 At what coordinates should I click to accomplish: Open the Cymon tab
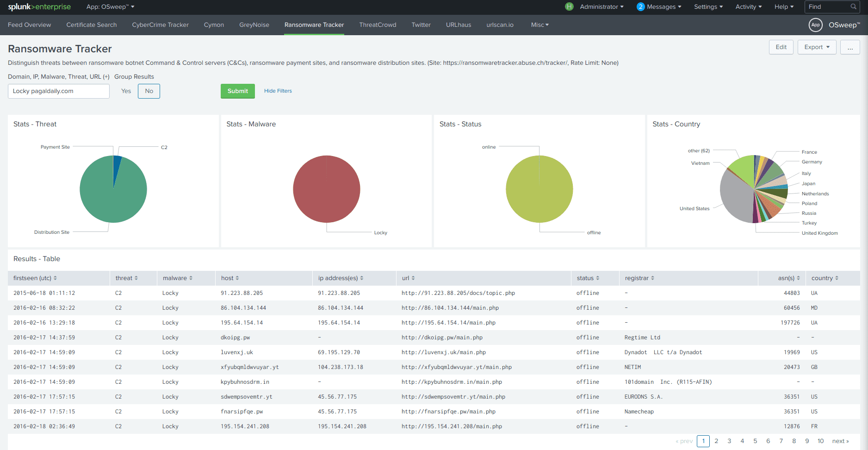(x=214, y=25)
